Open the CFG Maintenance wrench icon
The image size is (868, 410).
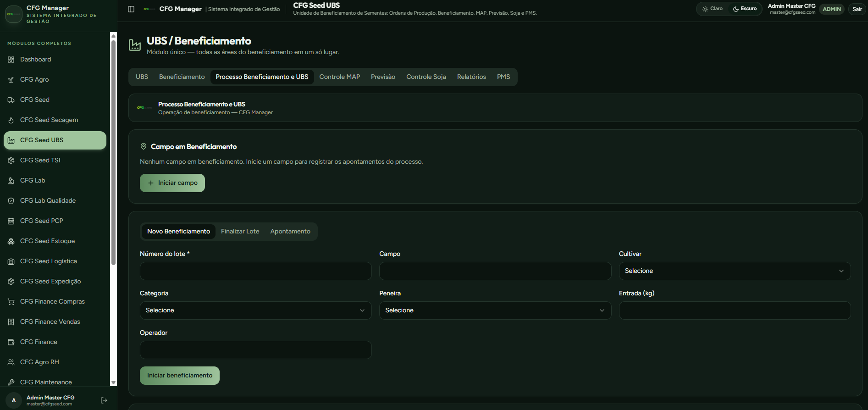pos(11,382)
